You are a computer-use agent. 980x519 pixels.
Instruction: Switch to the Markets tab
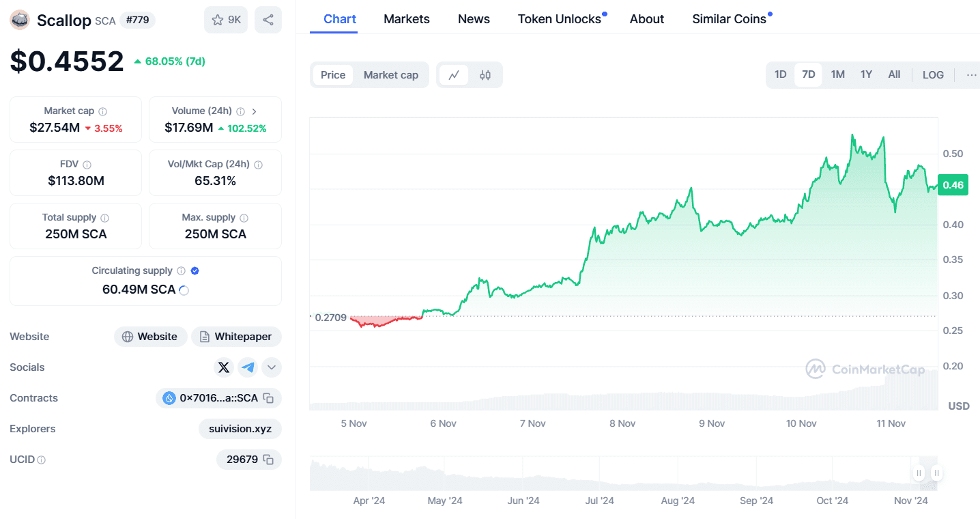pos(406,18)
